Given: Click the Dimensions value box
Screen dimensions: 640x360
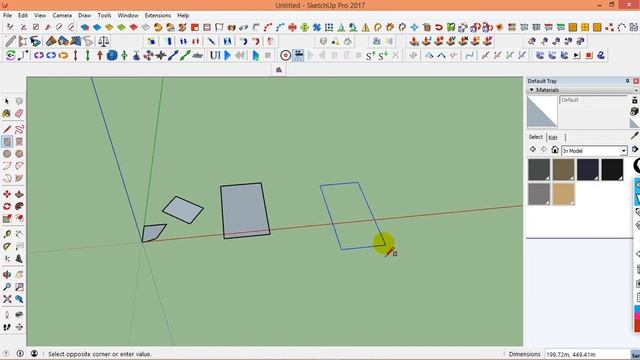Looking at the screenshot, I should click(x=587, y=354).
